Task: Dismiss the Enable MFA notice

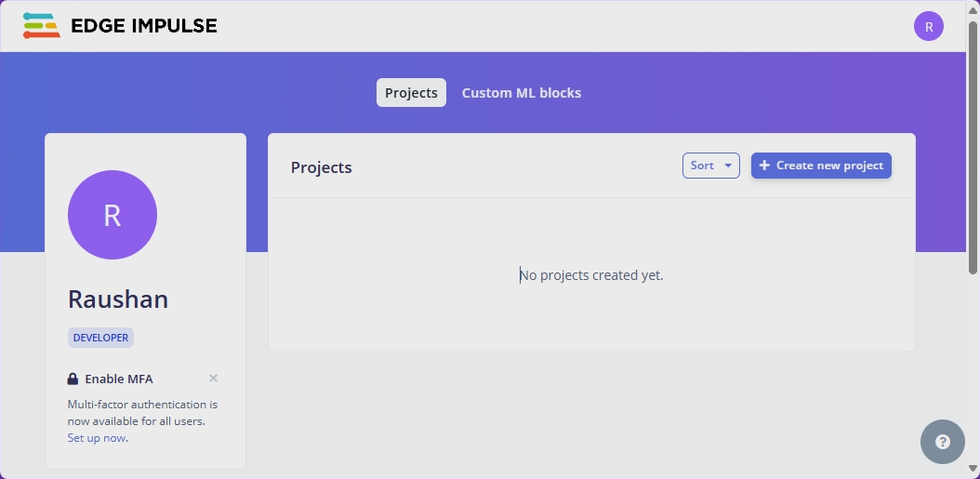Action: coord(214,379)
